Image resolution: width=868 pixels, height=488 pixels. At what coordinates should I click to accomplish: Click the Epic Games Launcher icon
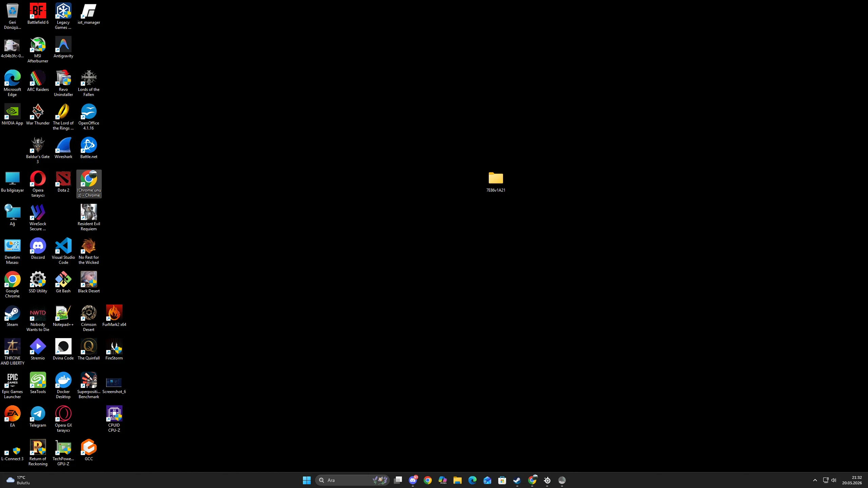pos(12,386)
